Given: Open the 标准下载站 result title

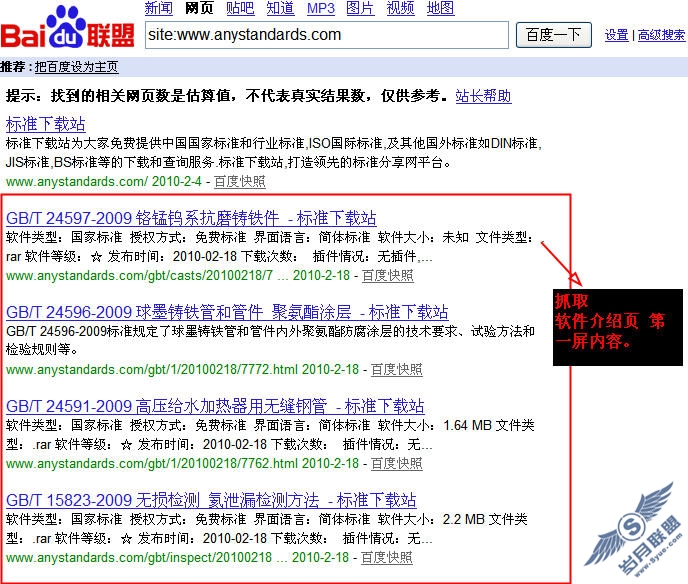Looking at the screenshot, I should [46, 124].
